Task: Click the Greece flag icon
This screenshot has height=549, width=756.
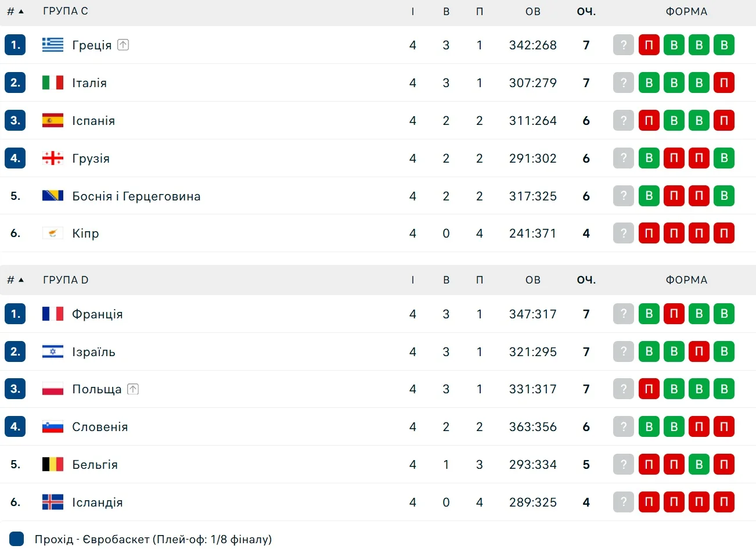Action: (x=53, y=45)
